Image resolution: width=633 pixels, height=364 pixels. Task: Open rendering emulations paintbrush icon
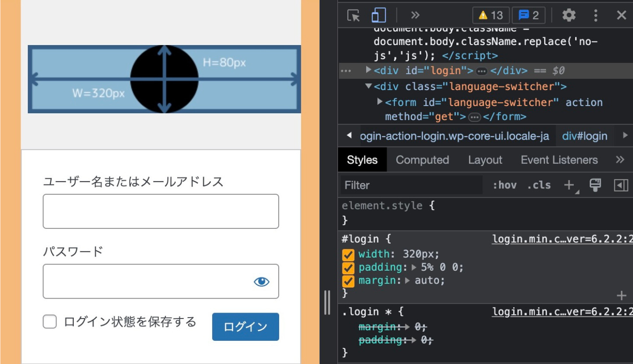pyautogui.click(x=595, y=185)
